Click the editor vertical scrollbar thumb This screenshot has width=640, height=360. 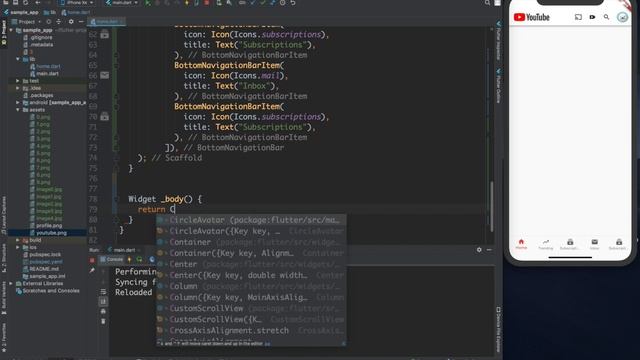(x=491, y=206)
